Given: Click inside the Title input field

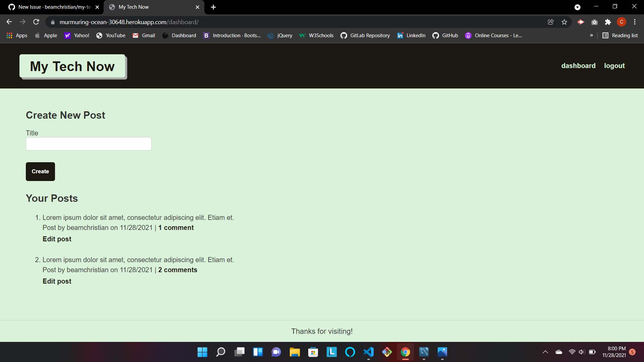Looking at the screenshot, I should (x=88, y=143).
